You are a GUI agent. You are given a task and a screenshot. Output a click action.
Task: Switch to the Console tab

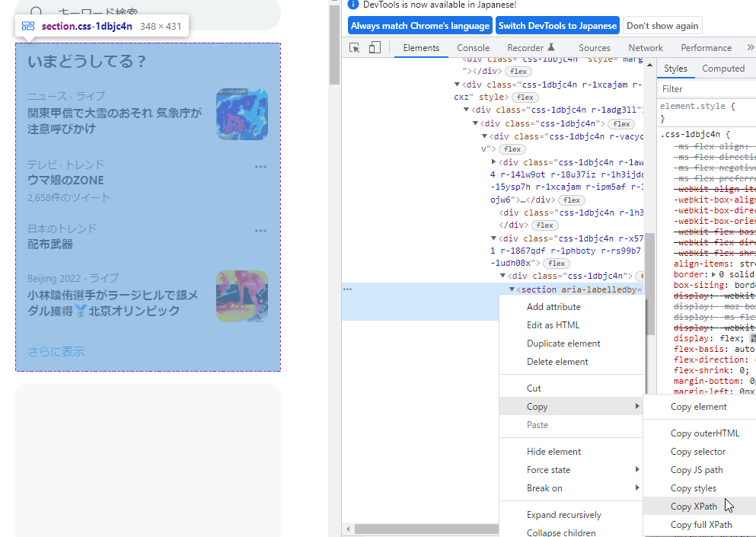click(473, 48)
